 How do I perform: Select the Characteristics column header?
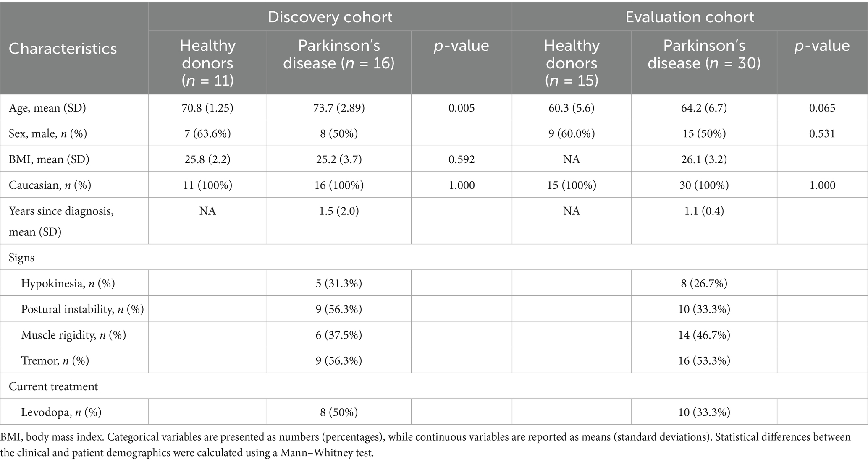[63, 49]
